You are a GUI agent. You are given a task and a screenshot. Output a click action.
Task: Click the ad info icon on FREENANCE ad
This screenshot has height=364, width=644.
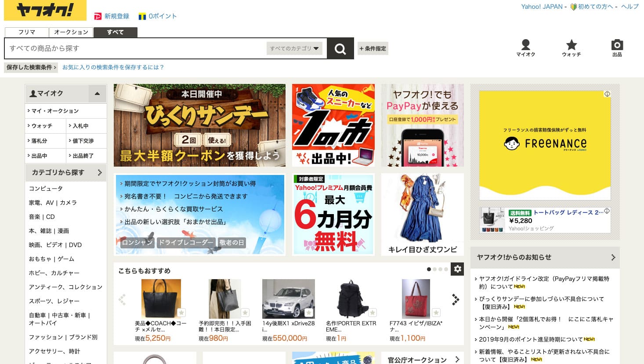coord(607,94)
